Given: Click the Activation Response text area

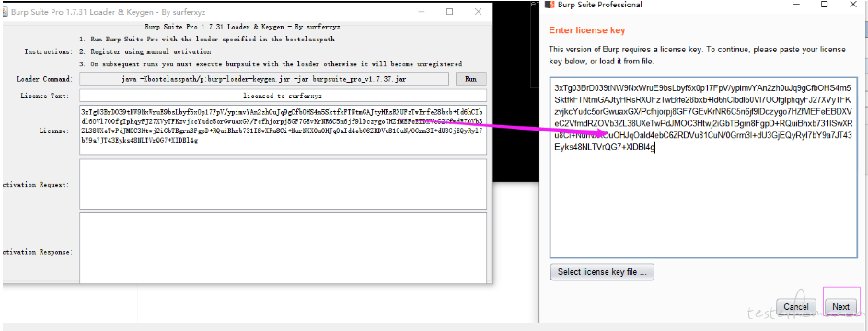Looking at the screenshot, I should [283, 247].
